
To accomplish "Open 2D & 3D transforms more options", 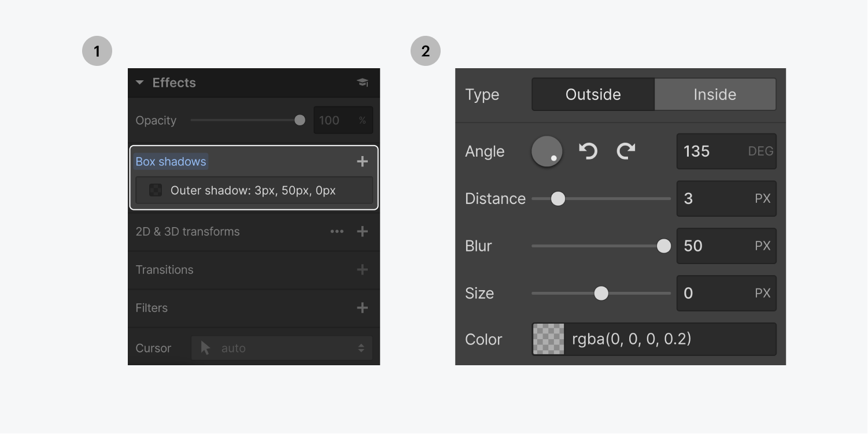I will click(337, 232).
